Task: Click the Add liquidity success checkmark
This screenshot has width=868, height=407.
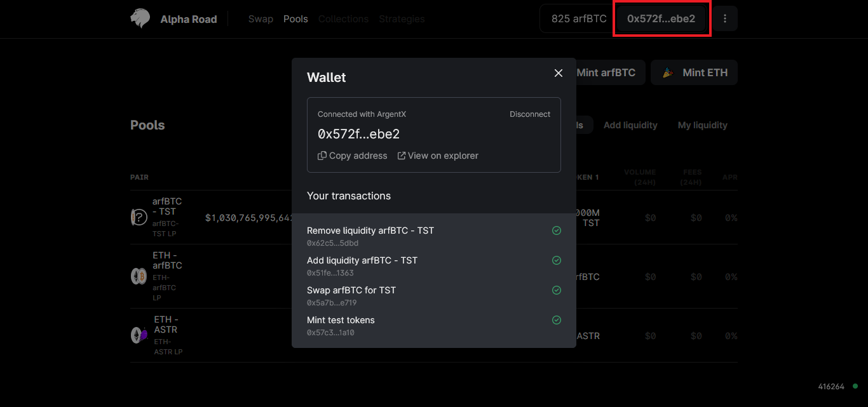Action: click(557, 260)
